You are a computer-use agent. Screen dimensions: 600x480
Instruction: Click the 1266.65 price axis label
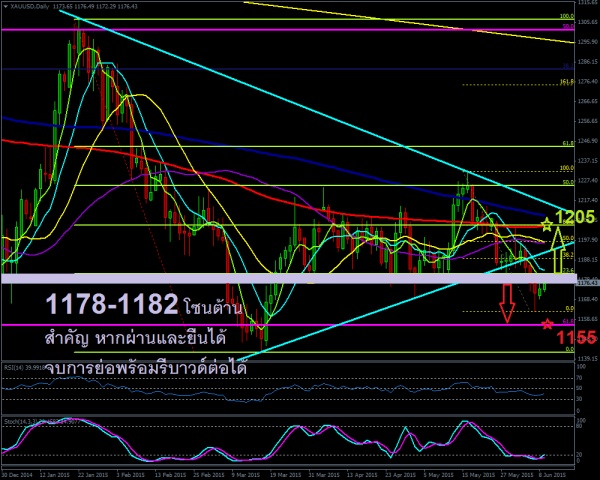coord(588,101)
